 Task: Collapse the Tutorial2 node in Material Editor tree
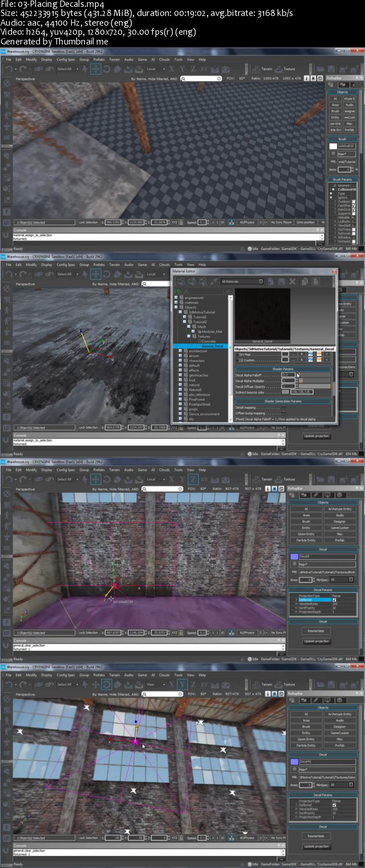pyautogui.click(x=184, y=321)
